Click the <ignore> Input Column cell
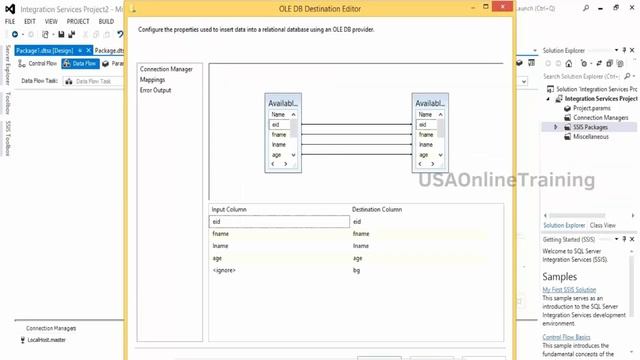Viewport: 640px width, 360px height. pyautogui.click(x=279, y=270)
